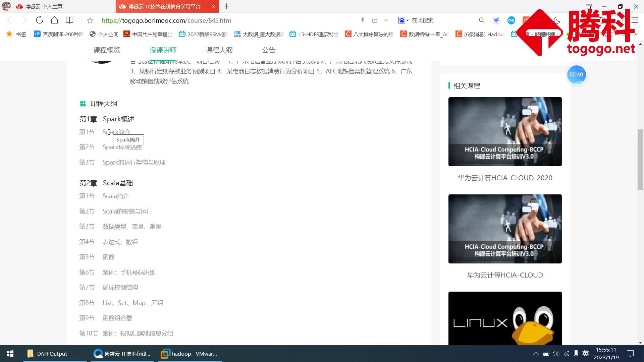Go to browser home page icon

pyautogui.click(x=54, y=20)
